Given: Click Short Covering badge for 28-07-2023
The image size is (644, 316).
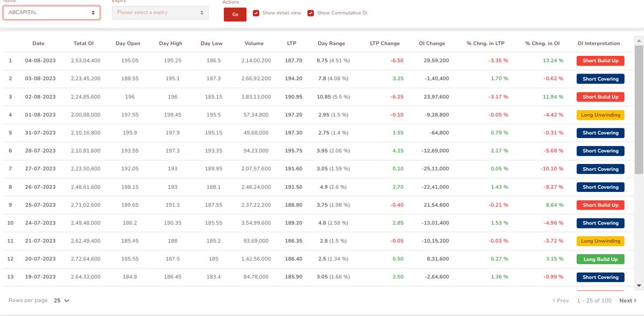Looking at the screenshot, I should (600, 151).
